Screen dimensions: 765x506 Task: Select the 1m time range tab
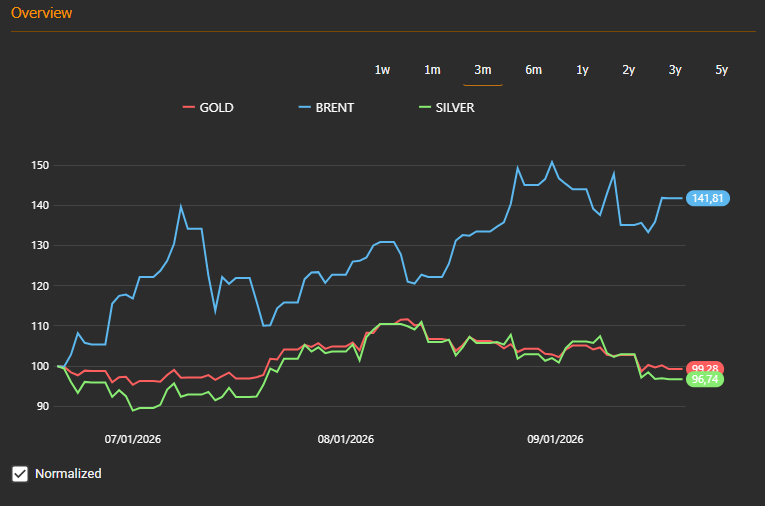click(432, 70)
